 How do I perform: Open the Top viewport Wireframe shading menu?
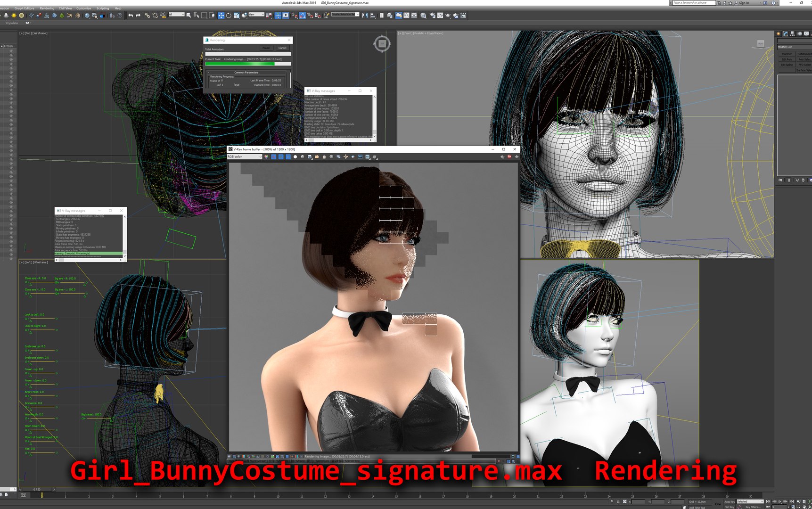(x=41, y=33)
